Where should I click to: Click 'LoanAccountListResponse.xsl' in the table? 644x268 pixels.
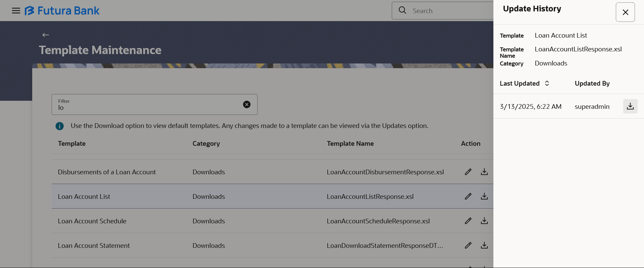(x=370, y=196)
